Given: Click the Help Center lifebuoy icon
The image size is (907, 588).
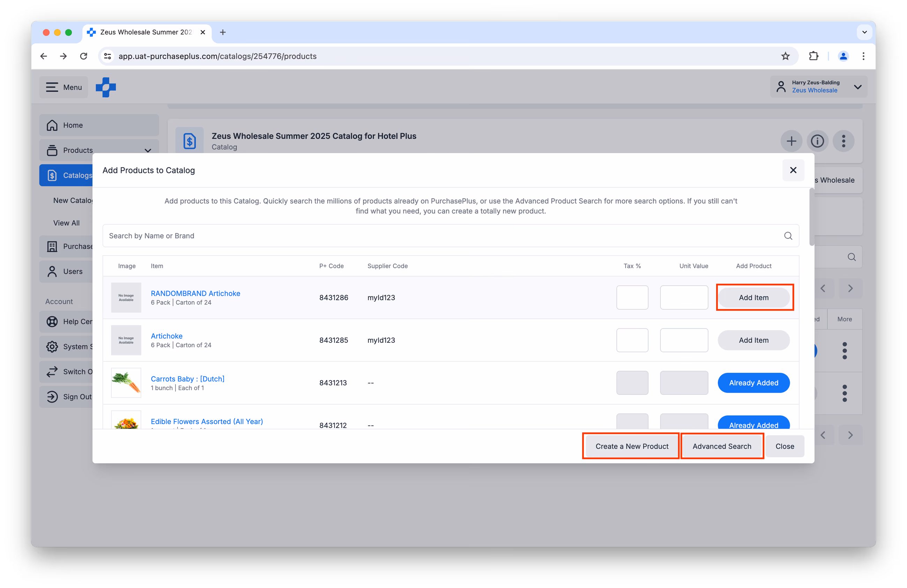Looking at the screenshot, I should (x=52, y=322).
